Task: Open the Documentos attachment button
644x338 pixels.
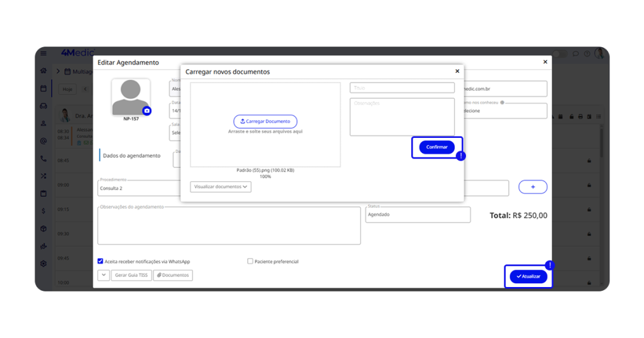Action: coord(173,275)
